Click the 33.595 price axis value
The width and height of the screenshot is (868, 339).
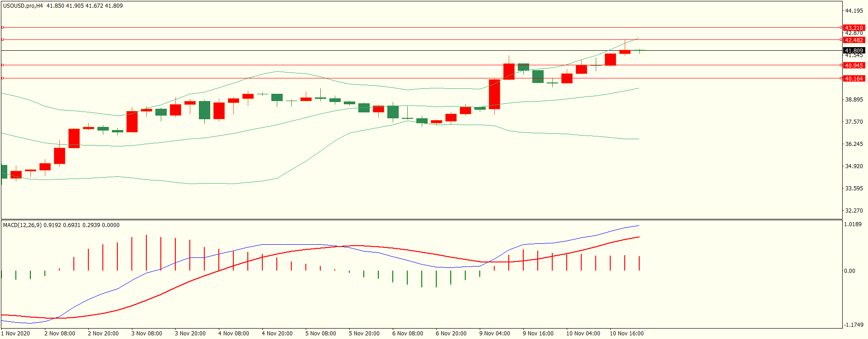(x=854, y=188)
